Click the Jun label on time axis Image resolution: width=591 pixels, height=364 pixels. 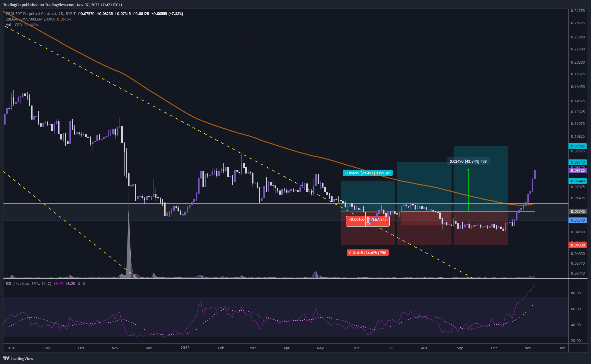click(x=356, y=348)
